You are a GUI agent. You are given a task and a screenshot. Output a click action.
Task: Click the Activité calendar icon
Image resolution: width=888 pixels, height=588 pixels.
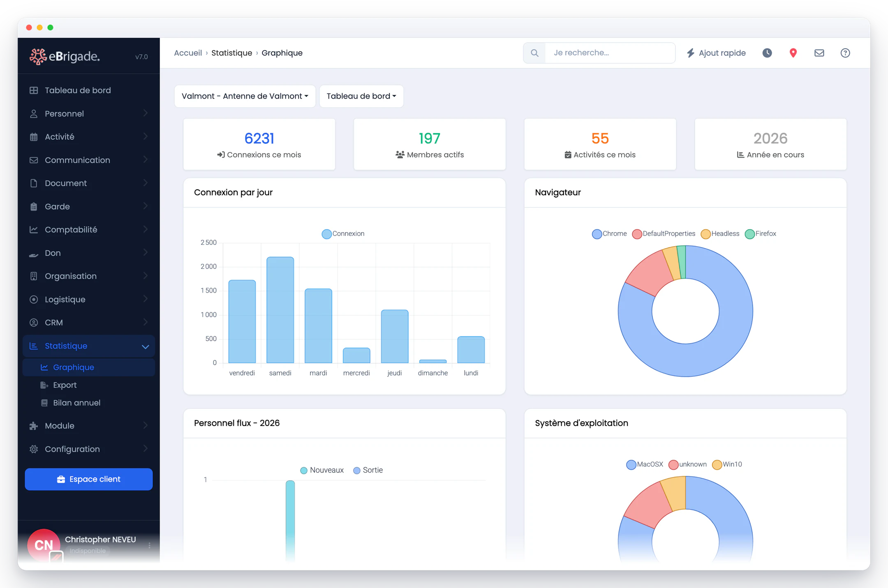click(34, 137)
